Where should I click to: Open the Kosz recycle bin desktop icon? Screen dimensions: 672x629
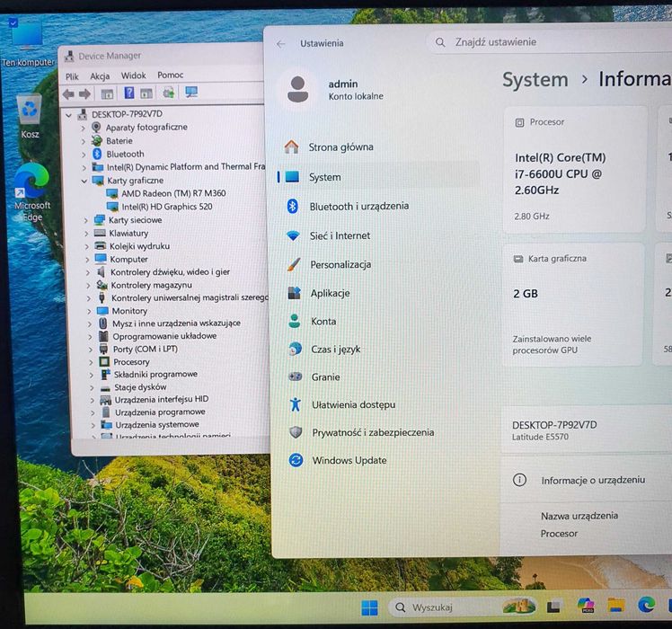click(x=30, y=117)
